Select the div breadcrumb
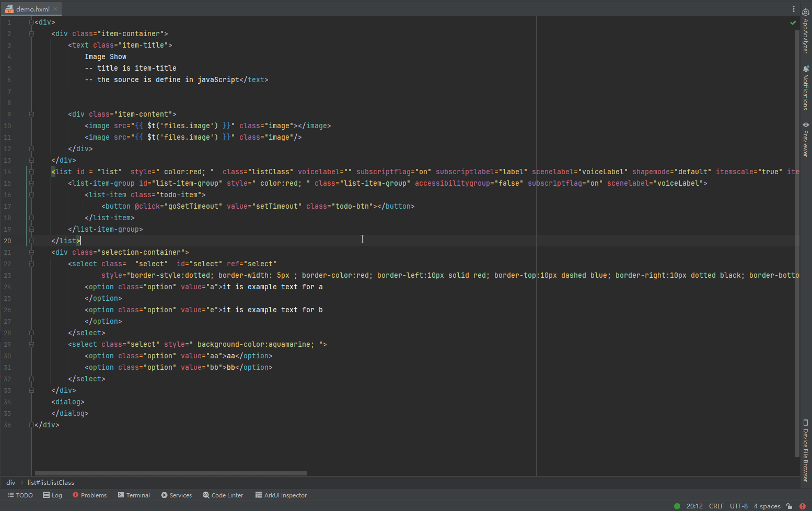Image resolution: width=812 pixels, height=511 pixels. click(11, 482)
